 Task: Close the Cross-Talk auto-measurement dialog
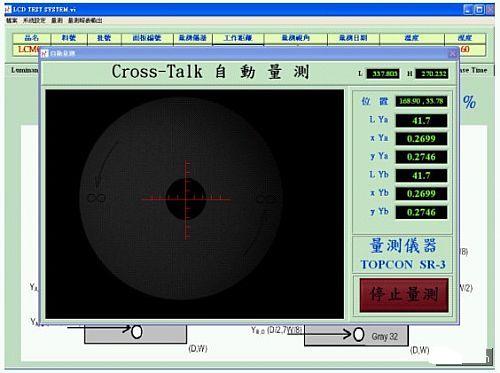pyautogui.click(x=452, y=53)
